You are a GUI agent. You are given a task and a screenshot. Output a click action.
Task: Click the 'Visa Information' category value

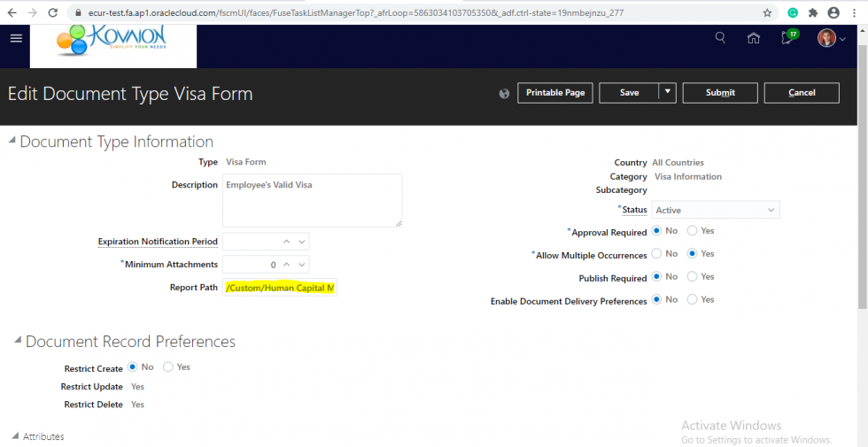pyautogui.click(x=688, y=176)
